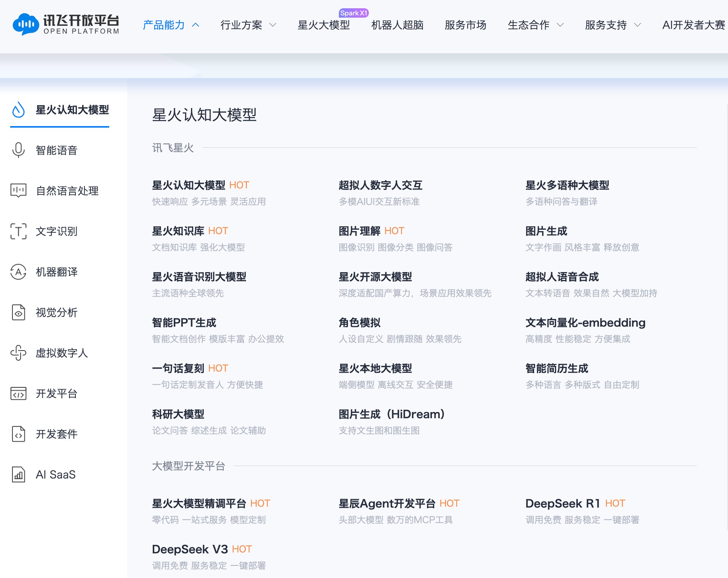Open 服务支持 in the top navigation
The width and height of the screenshot is (728, 578).
click(606, 25)
